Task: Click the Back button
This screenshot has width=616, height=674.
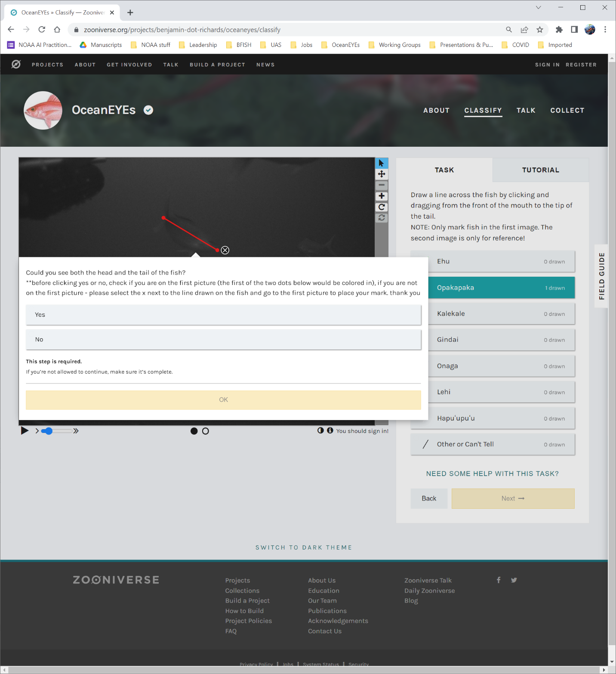Action: tap(428, 498)
